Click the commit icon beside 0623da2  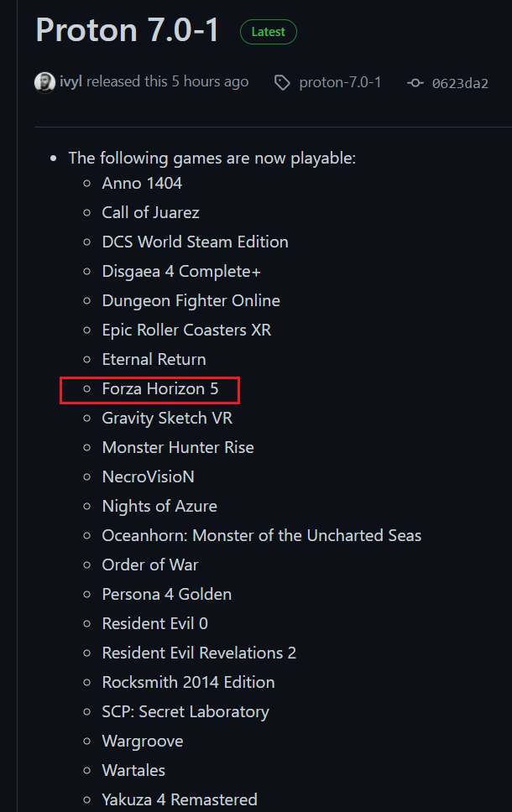pyautogui.click(x=415, y=82)
